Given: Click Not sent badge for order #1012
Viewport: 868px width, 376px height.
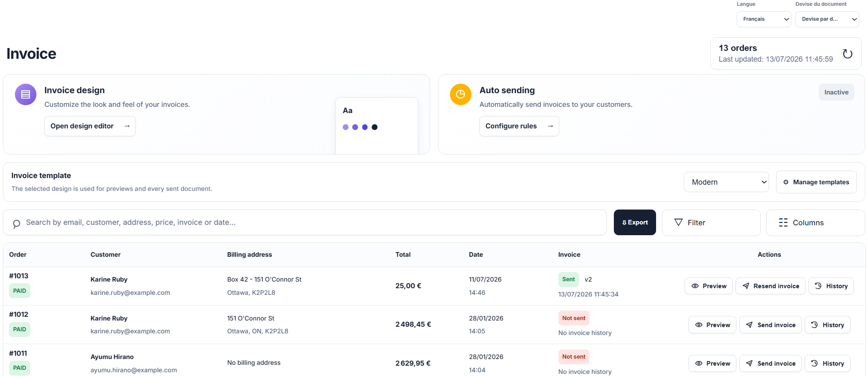Looking at the screenshot, I should [x=574, y=318].
